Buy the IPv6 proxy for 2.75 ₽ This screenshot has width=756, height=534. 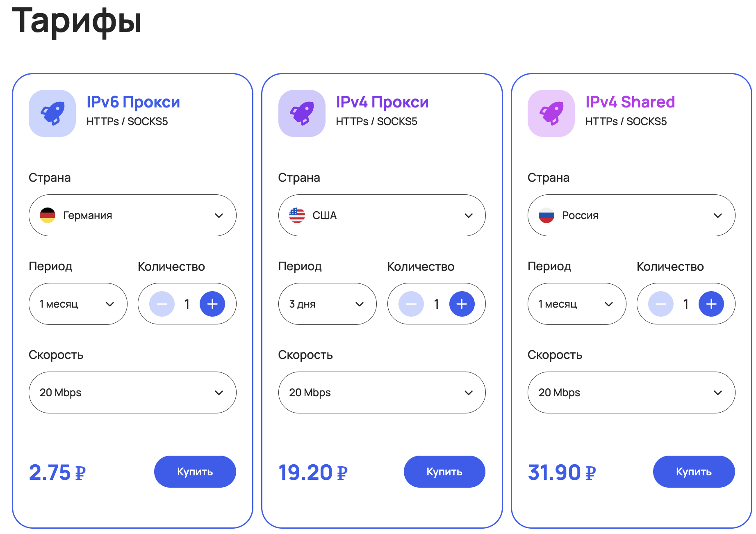coord(195,472)
